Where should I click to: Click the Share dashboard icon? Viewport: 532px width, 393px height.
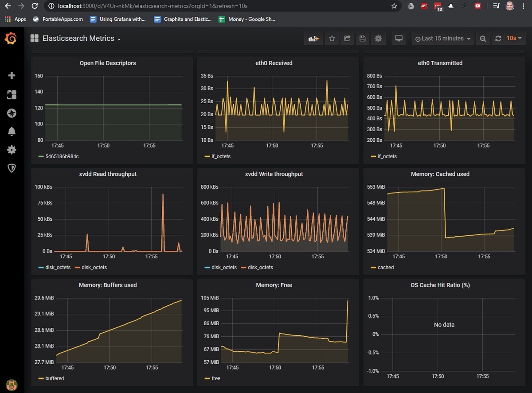click(x=347, y=39)
